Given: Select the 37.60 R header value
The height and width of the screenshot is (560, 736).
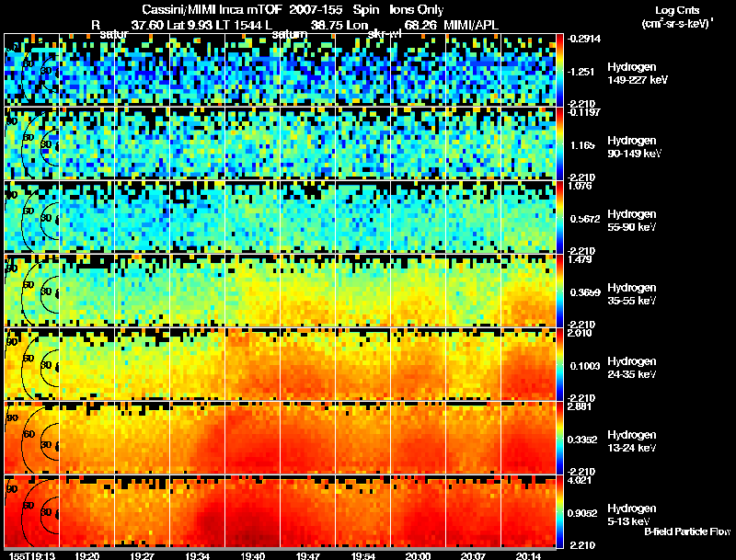Looking at the screenshot, I should 146,26.
